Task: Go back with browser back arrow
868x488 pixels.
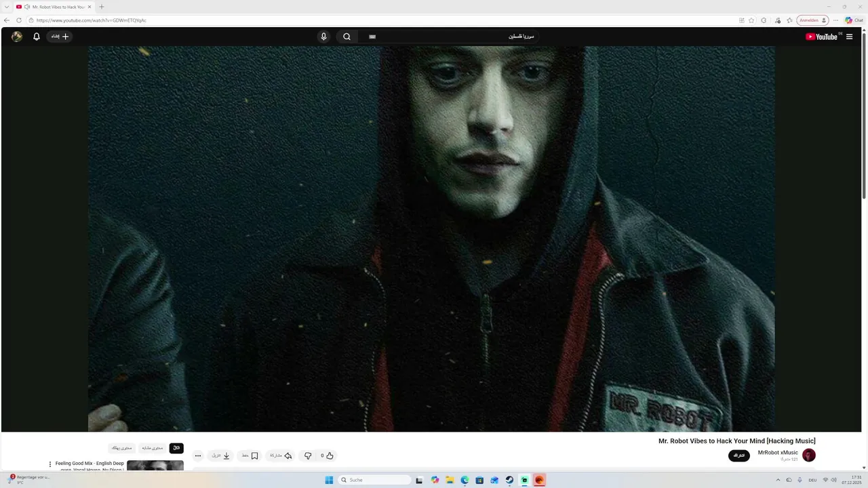Action: 7,20
